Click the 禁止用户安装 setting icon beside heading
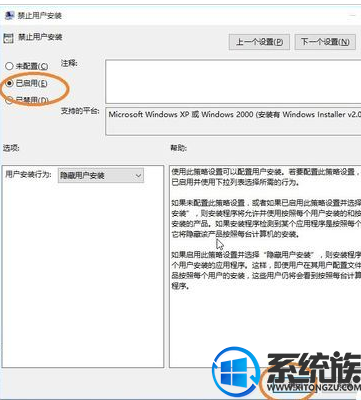Screen dimensions: 361x400 click(x=8, y=38)
